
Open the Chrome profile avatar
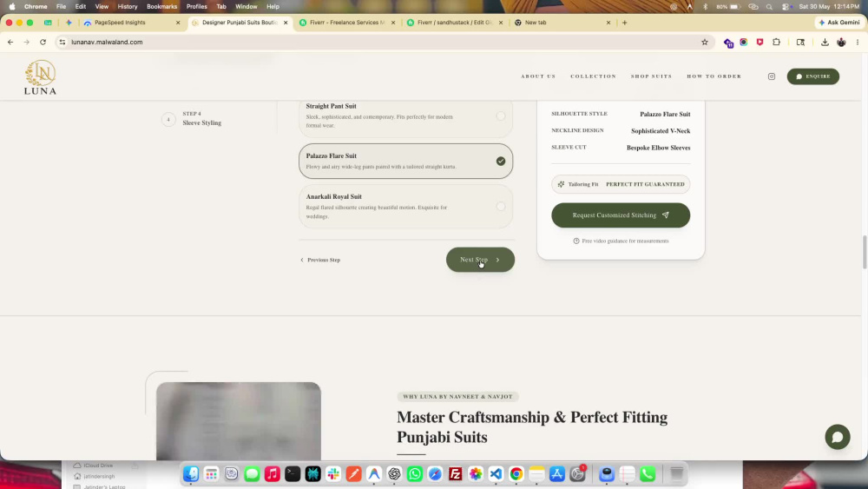click(x=841, y=42)
